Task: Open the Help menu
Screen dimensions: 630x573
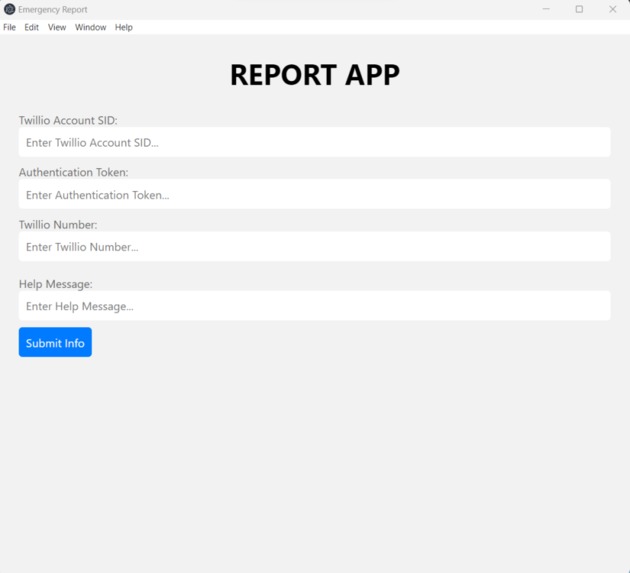Action: click(x=123, y=27)
